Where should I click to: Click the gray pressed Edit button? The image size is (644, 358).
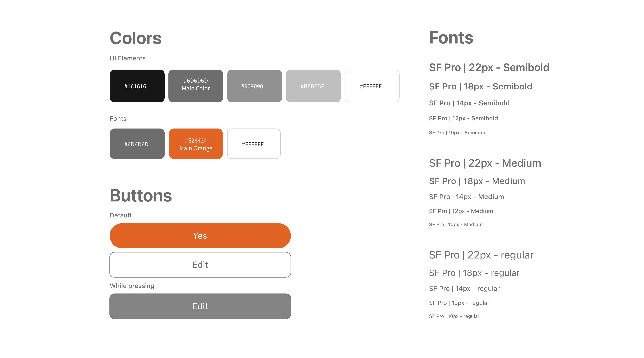point(200,306)
